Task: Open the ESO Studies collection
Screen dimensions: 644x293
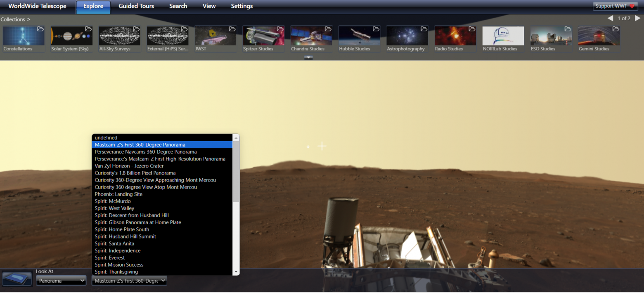Action: [x=551, y=39]
